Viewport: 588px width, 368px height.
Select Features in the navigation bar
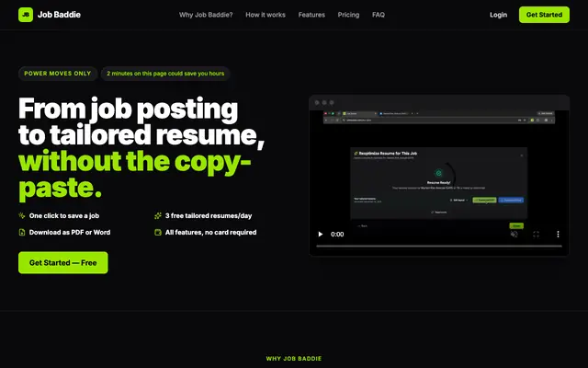(311, 15)
